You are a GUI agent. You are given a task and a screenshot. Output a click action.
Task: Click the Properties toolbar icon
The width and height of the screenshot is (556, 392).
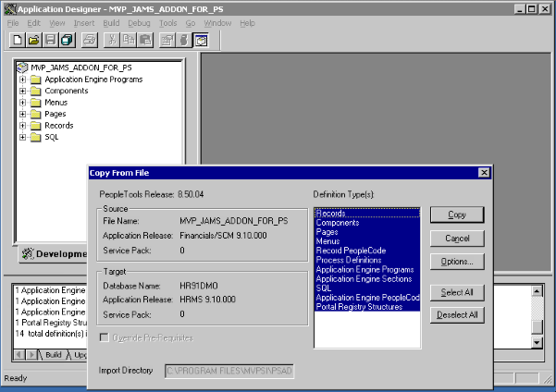(167, 40)
